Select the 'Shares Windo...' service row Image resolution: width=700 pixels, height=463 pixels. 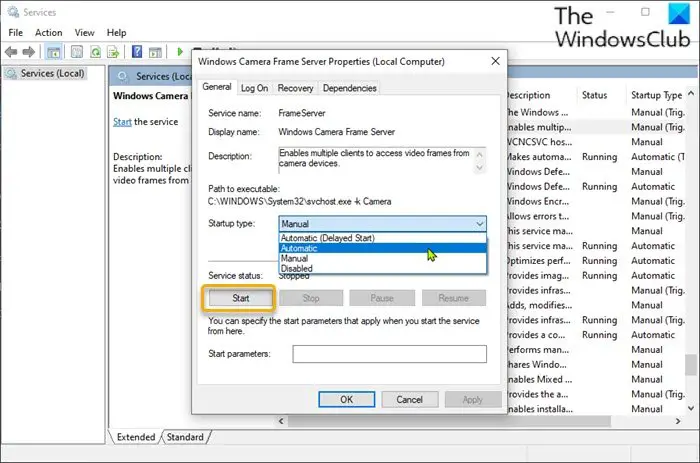596,364
